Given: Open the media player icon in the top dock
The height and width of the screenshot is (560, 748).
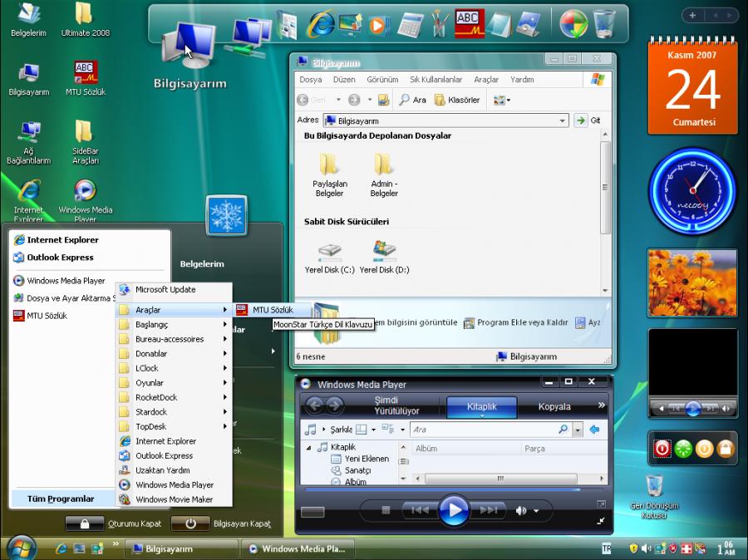Looking at the screenshot, I should (378, 25).
